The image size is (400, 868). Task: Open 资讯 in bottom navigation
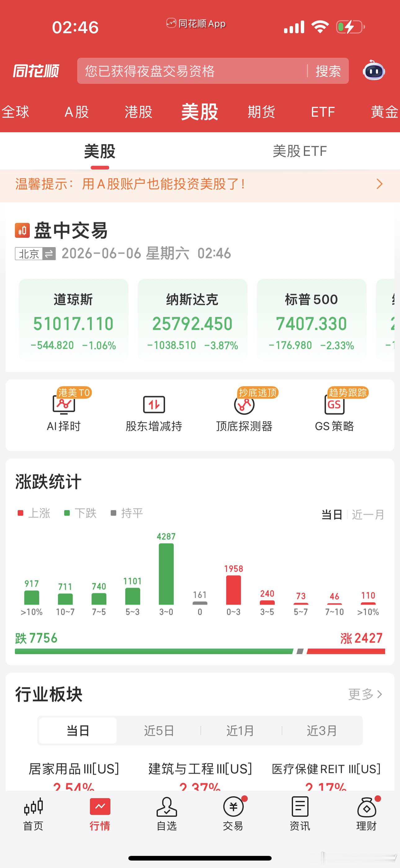click(x=300, y=814)
